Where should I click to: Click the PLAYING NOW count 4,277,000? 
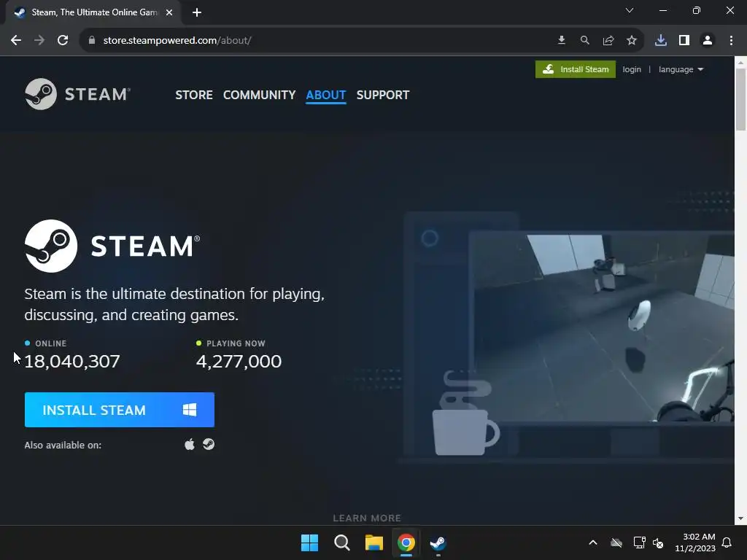pos(239,362)
